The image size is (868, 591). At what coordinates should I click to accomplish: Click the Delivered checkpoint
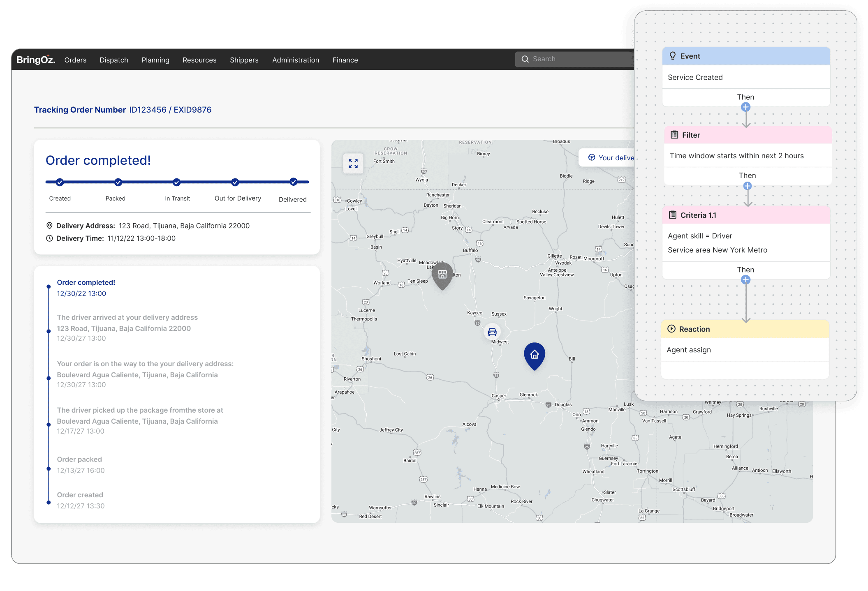coord(294,182)
